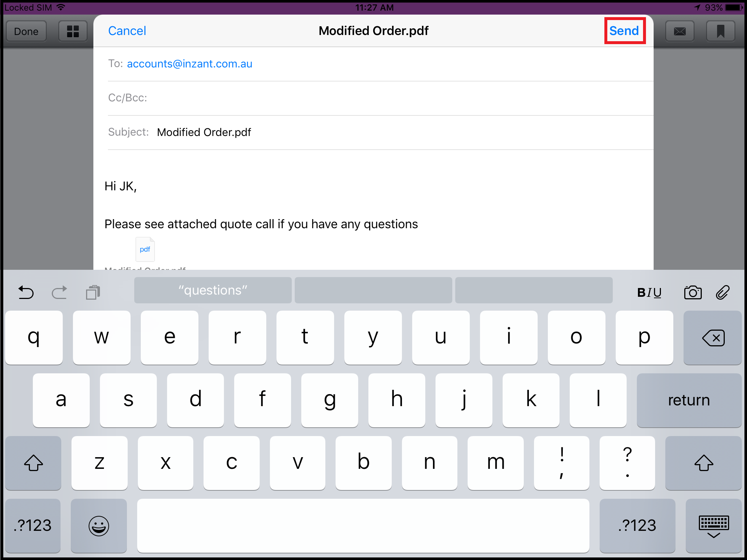The image size is (747, 560).
Task: Toggle the left shift key
Action: point(33,463)
